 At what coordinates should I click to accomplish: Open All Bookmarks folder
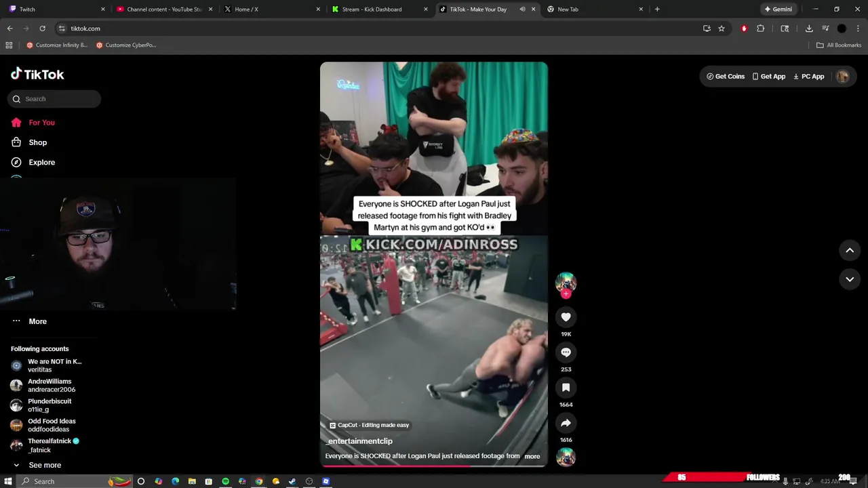coord(839,45)
